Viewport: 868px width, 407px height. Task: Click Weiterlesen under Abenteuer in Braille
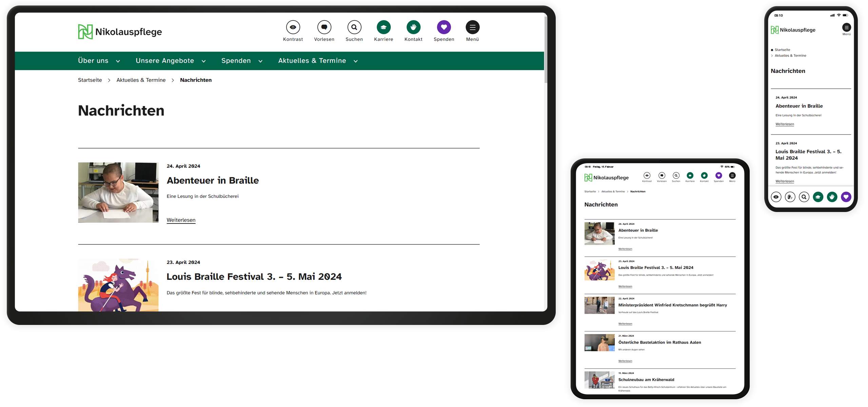pos(181,220)
